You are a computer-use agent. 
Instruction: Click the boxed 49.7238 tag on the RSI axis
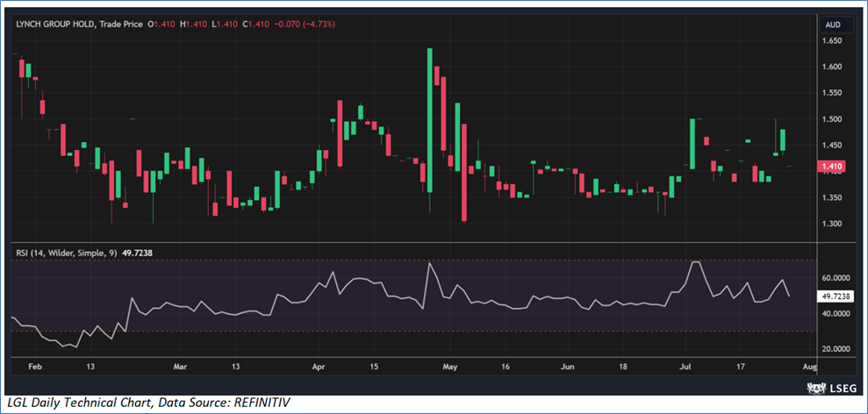(834, 296)
